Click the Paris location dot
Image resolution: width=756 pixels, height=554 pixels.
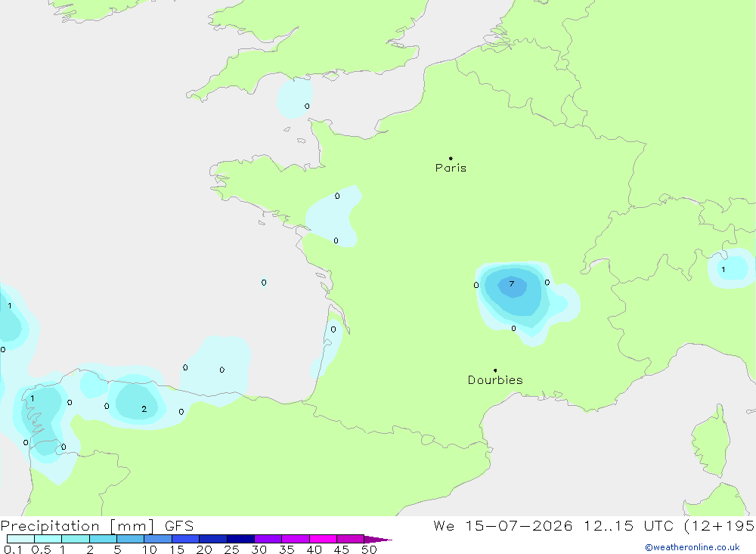coord(451,158)
